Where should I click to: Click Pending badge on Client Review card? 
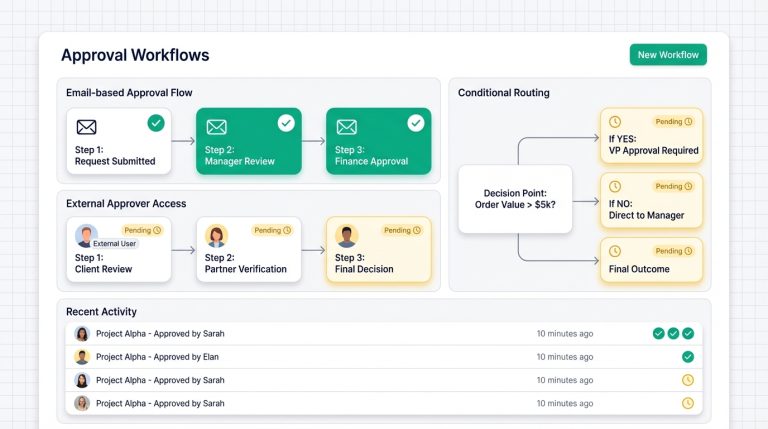[143, 230]
